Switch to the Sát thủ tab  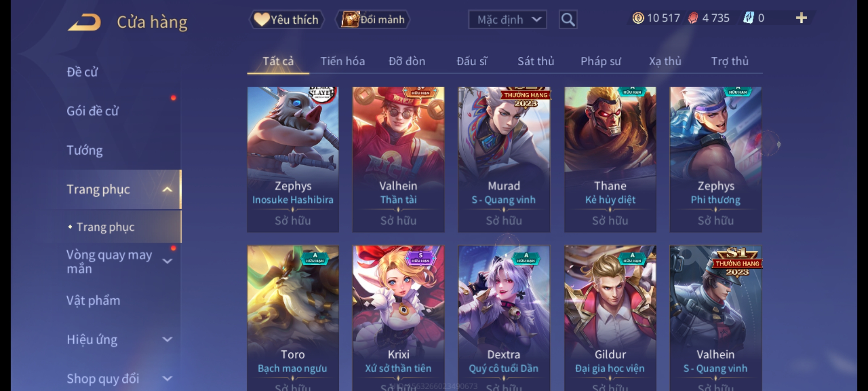pos(536,61)
